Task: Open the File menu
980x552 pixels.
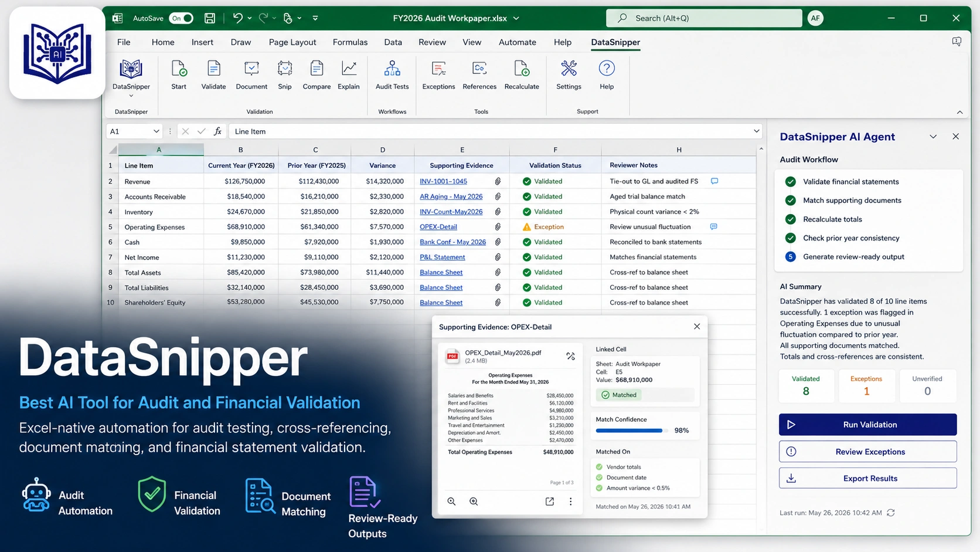Action: pos(124,42)
